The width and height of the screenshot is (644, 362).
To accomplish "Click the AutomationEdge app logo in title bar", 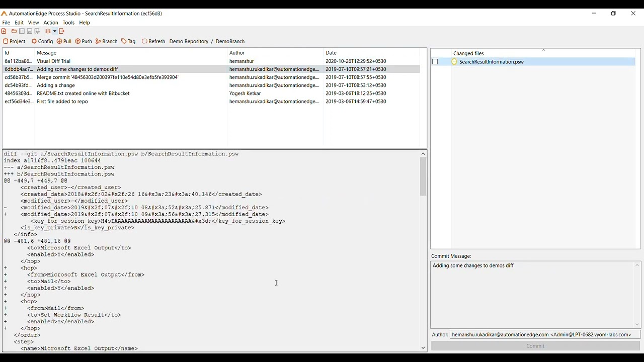I will pyautogui.click(x=4, y=14).
